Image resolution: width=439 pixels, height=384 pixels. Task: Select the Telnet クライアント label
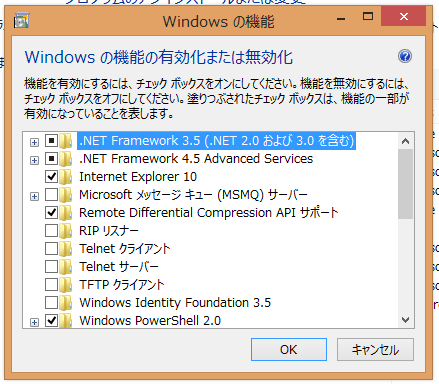point(124,249)
